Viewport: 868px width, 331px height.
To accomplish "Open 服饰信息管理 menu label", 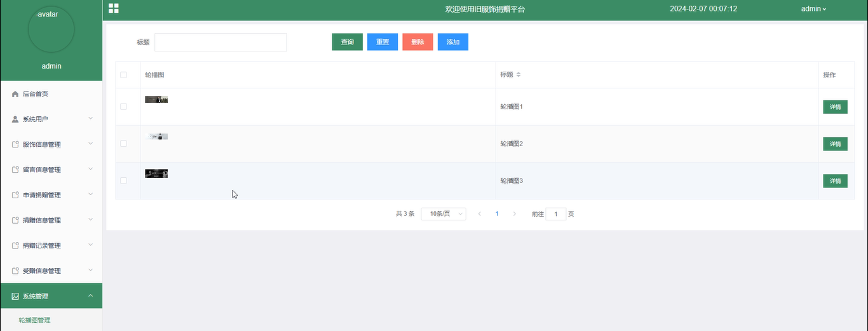I will 42,145.
